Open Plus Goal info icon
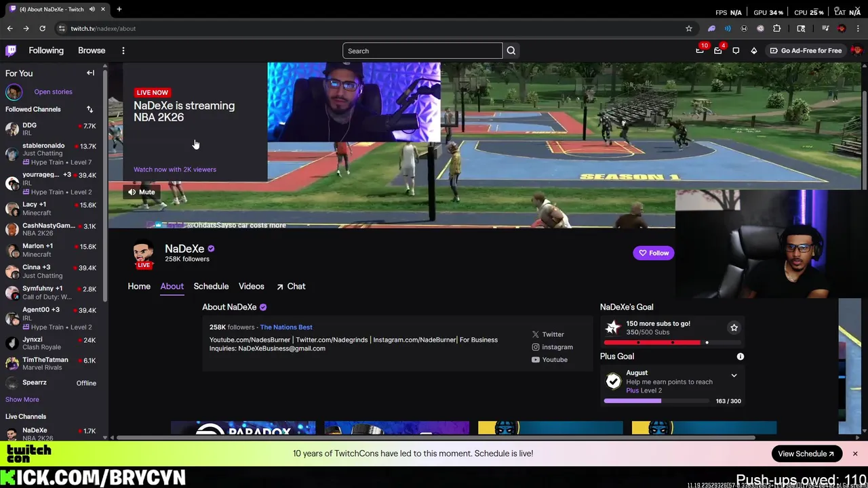The width and height of the screenshot is (868, 488). [x=741, y=357]
